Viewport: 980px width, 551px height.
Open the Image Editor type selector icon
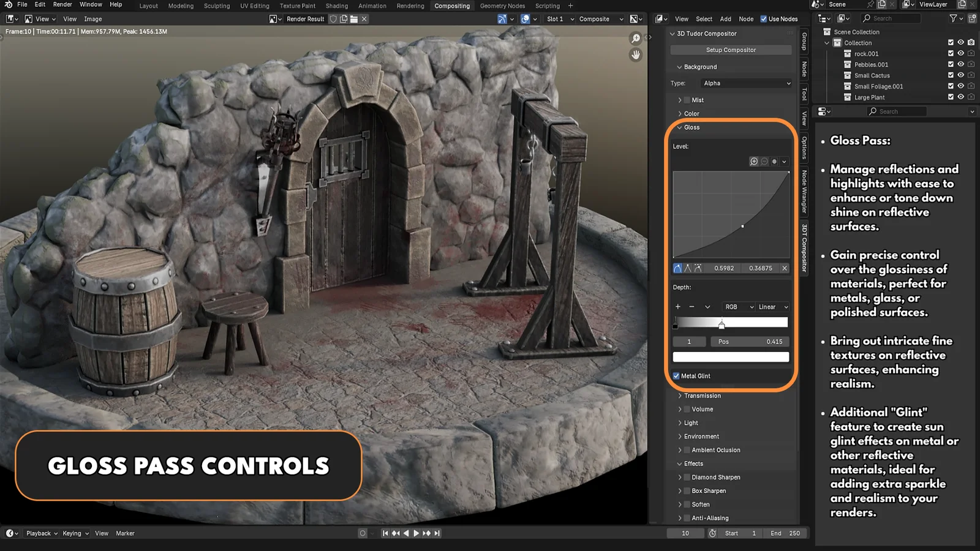coord(10,19)
